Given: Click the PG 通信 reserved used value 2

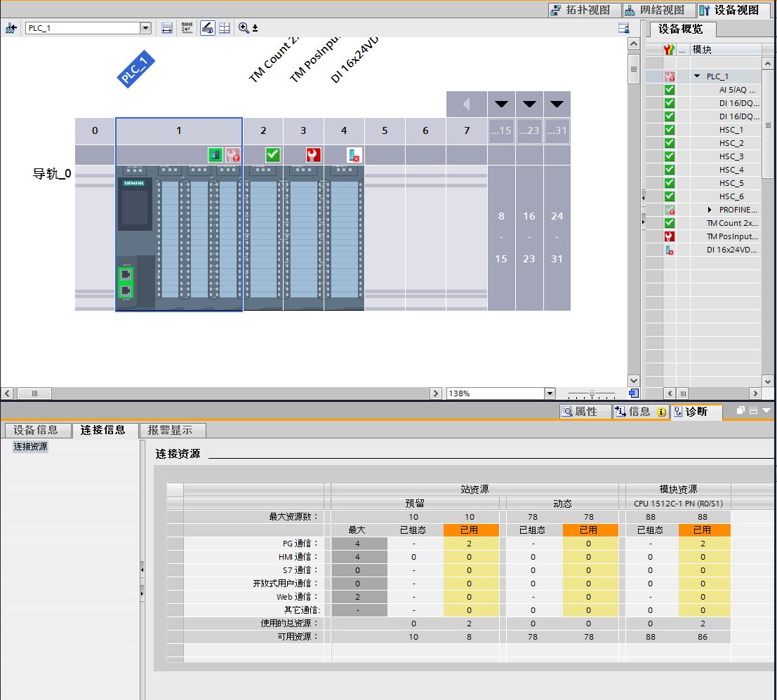Looking at the screenshot, I should click(470, 544).
